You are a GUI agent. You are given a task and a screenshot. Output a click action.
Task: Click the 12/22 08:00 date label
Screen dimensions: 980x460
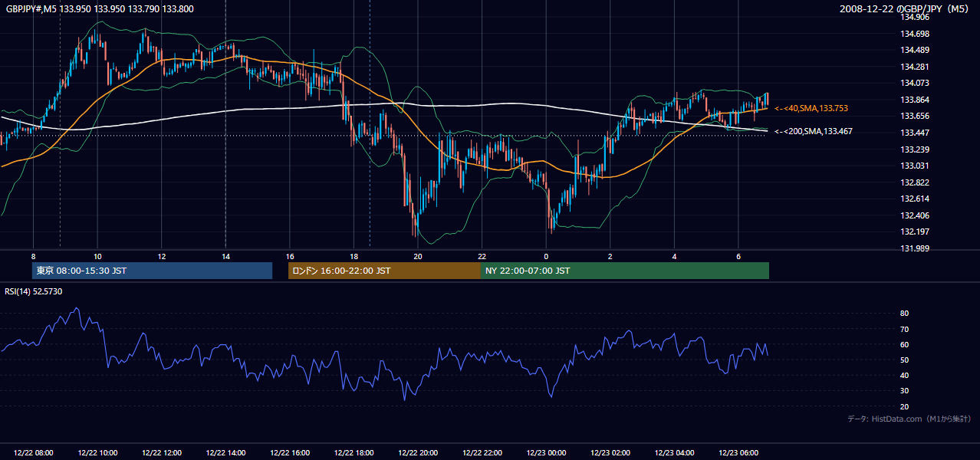coord(33,452)
